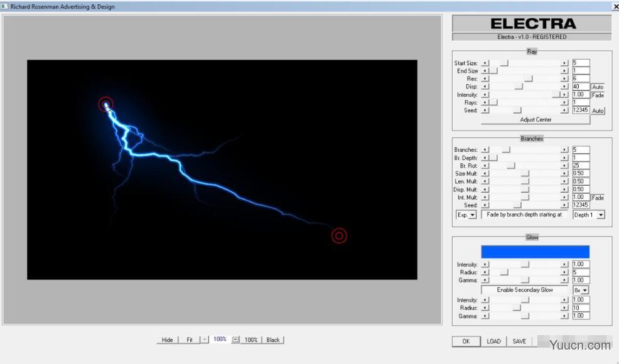Click right arrow of Size Mult slider

click(x=564, y=174)
